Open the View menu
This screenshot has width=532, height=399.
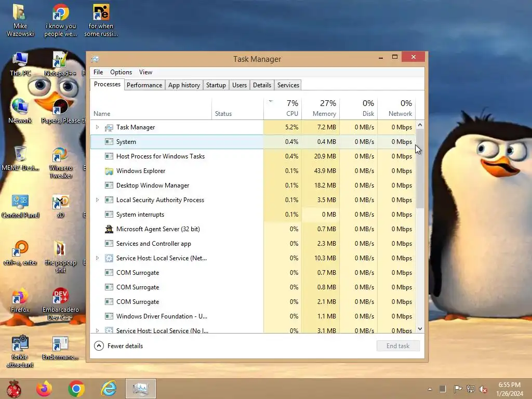pos(145,72)
